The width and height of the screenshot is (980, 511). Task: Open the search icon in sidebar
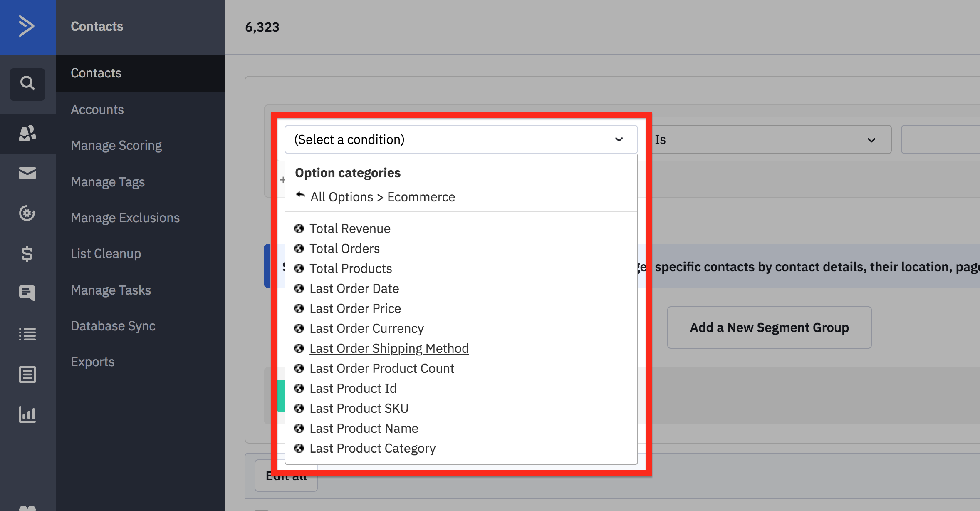coord(27,84)
